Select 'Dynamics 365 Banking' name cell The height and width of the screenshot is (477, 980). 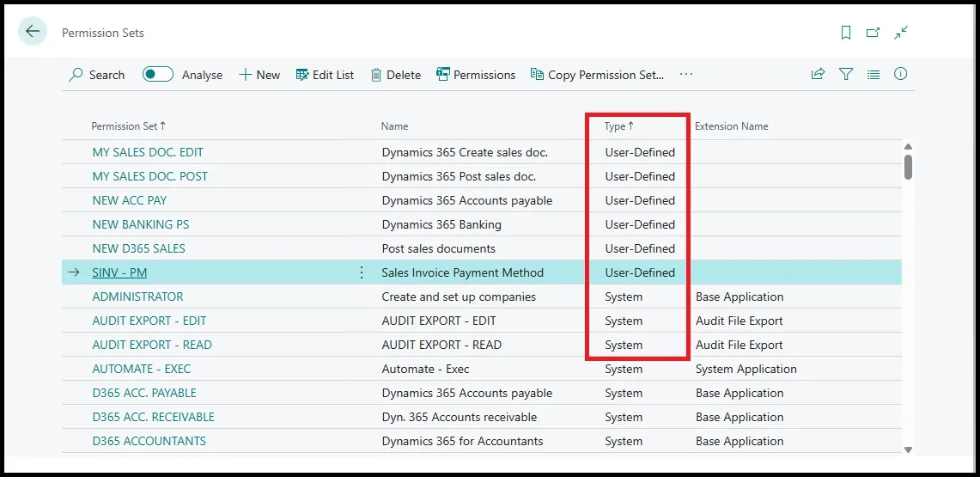point(441,224)
